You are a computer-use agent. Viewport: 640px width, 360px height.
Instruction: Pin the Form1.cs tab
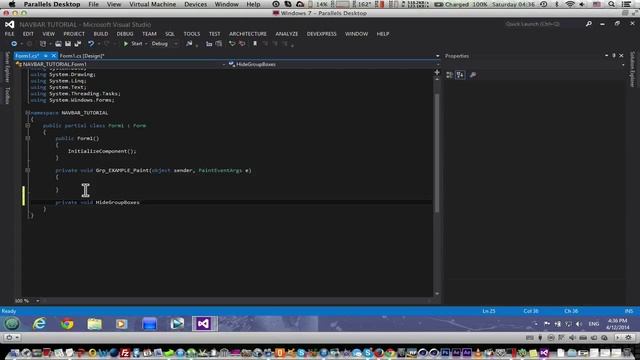pos(46,56)
